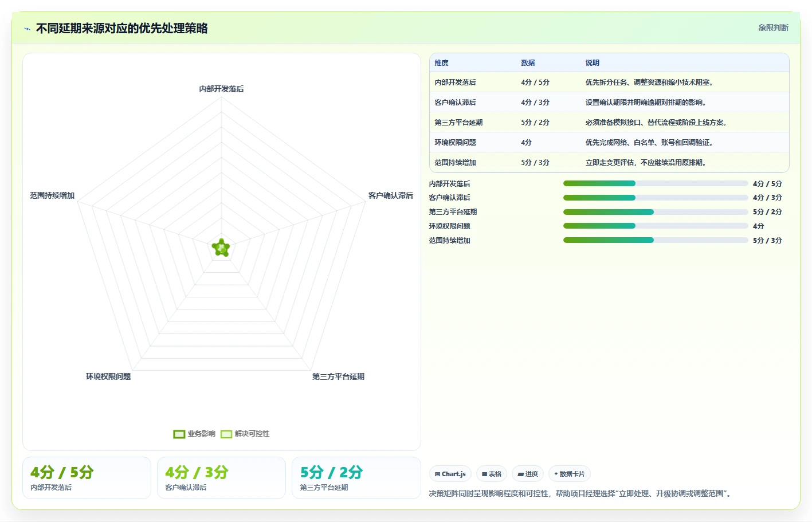Click radar axis label 范围持续增加
This screenshot has width=812, height=522.
(x=52, y=195)
